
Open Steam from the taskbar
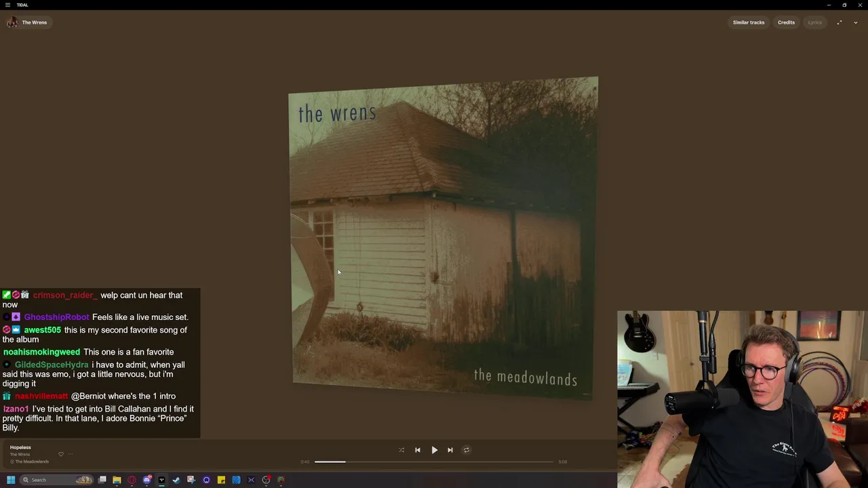pos(176,480)
